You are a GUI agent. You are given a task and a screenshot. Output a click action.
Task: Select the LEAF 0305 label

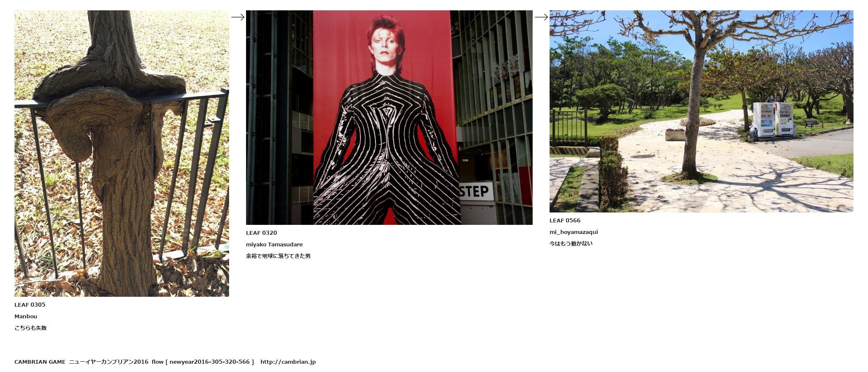30,305
